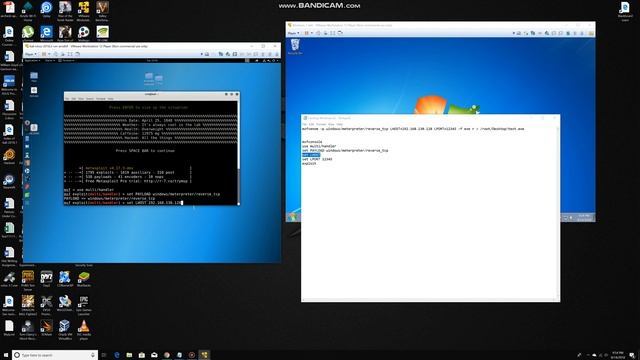Switch to Chrome on the host taskbar
640x360 pixels.
[167, 355]
